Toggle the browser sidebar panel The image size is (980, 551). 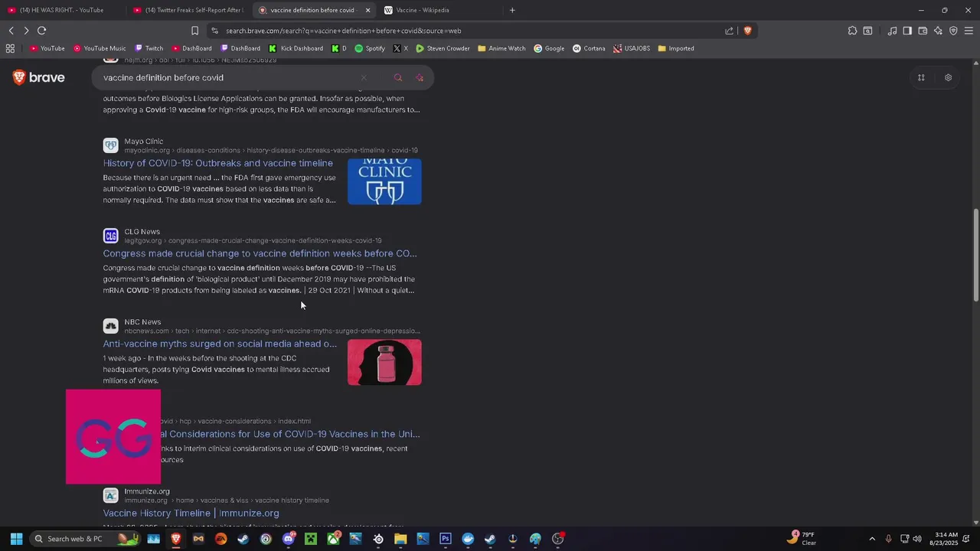coord(907,31)
